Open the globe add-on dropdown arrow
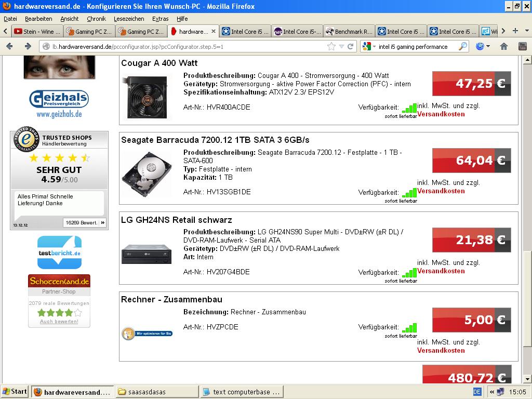 click(x=488, y=46)
